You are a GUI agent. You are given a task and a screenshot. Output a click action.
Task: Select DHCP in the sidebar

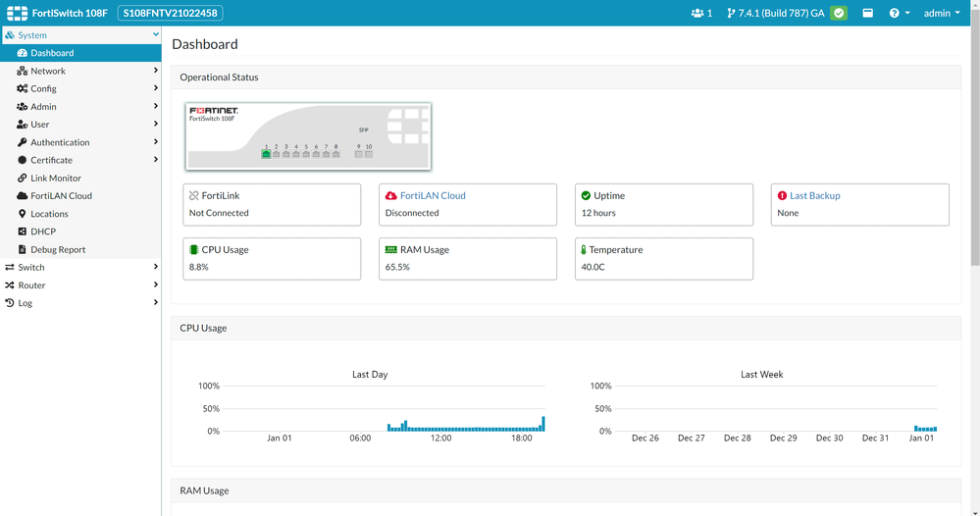click(43, 232)
